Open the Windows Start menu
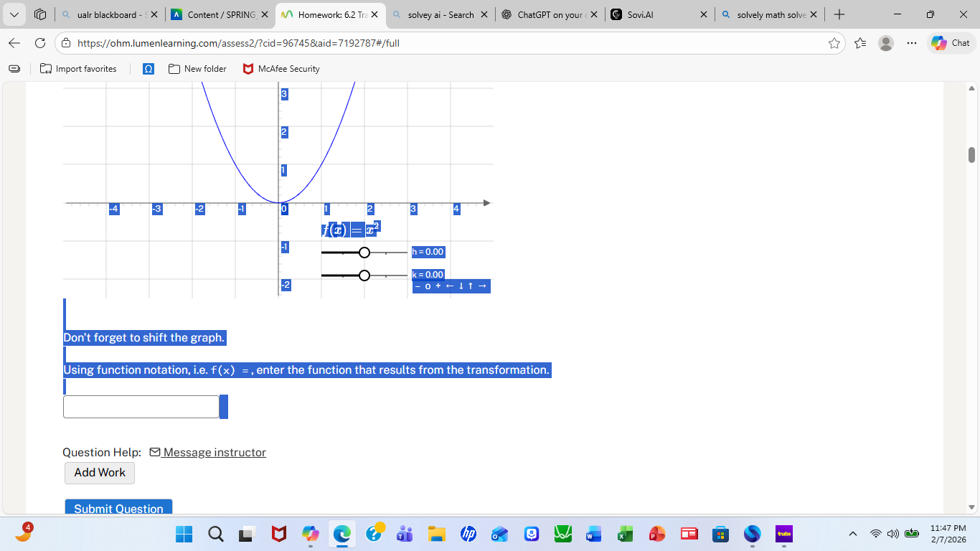The image size is (980, 551). coord(184,534)
